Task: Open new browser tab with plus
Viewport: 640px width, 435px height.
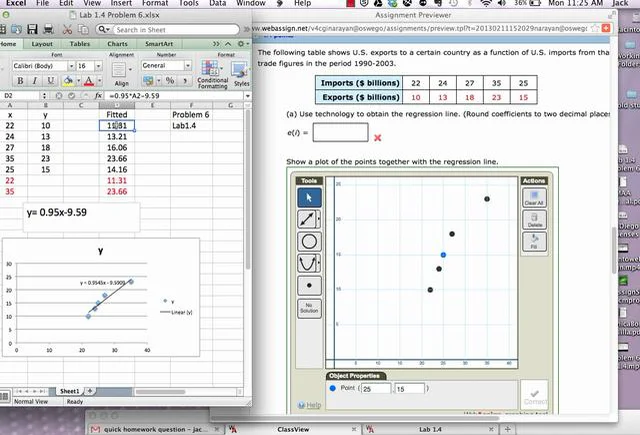Action: (x=508, y=429)
